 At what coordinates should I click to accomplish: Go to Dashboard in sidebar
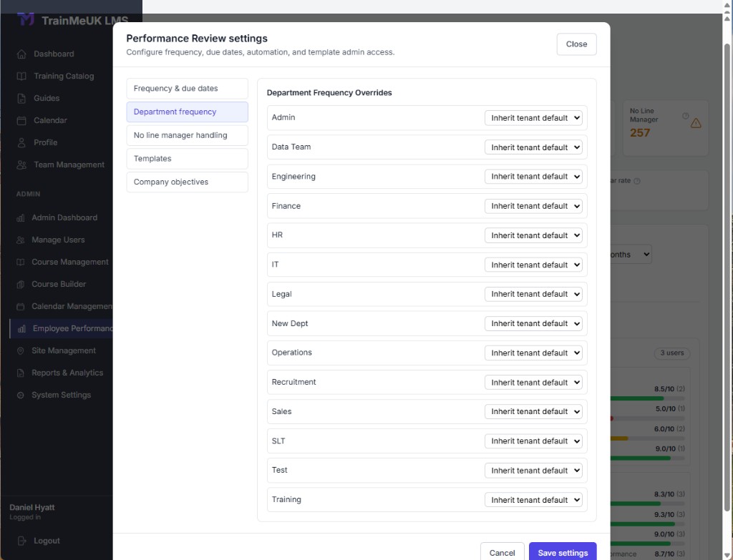pos(54,54)
